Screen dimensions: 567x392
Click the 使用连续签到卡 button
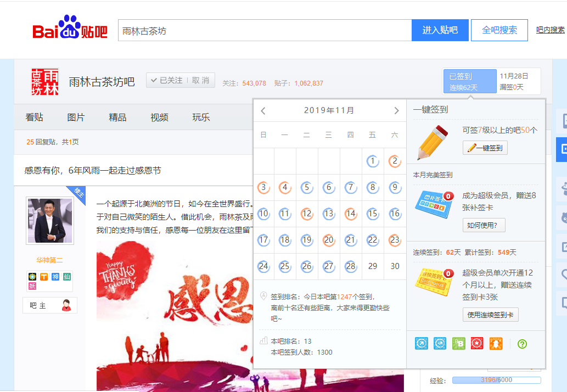(x=490, y=315)
